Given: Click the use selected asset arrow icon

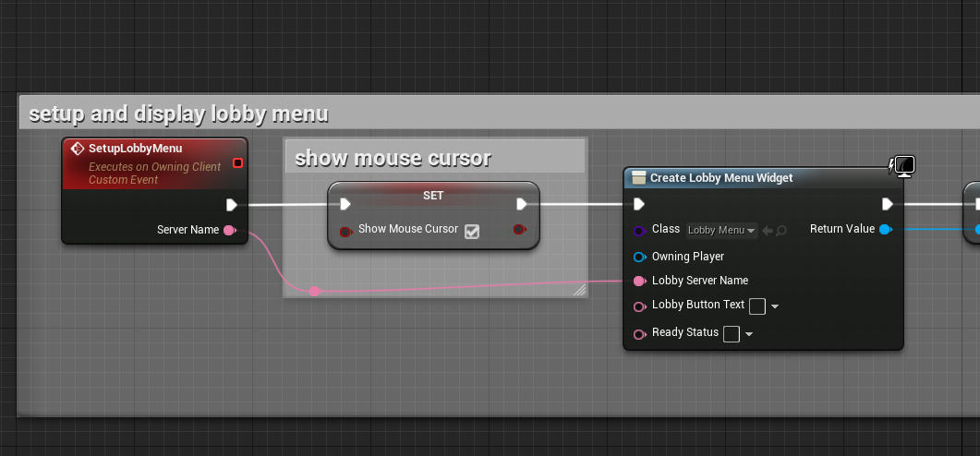Looking at the screenshot, I should point(768,231).
